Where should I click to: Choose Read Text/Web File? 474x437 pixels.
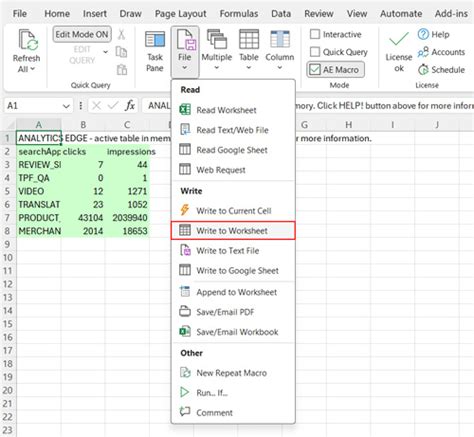coord(233,130)
